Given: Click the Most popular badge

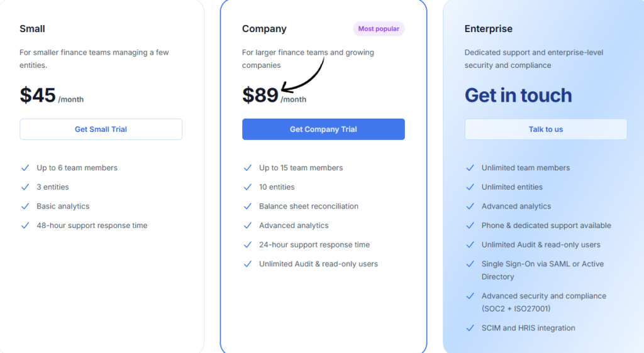Looking at the screenshot, I should pos(379,29).
